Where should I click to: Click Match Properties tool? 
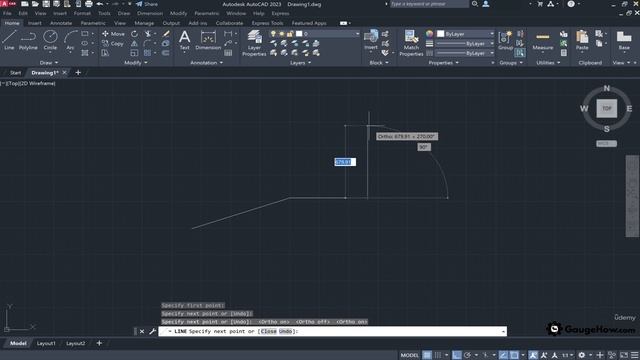(x=411, y=43)
